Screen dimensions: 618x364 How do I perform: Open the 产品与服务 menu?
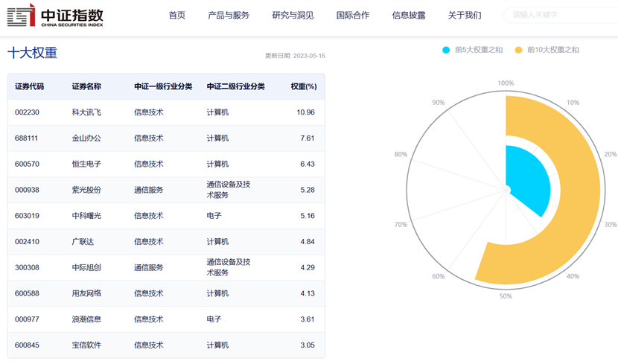[229, 16]
